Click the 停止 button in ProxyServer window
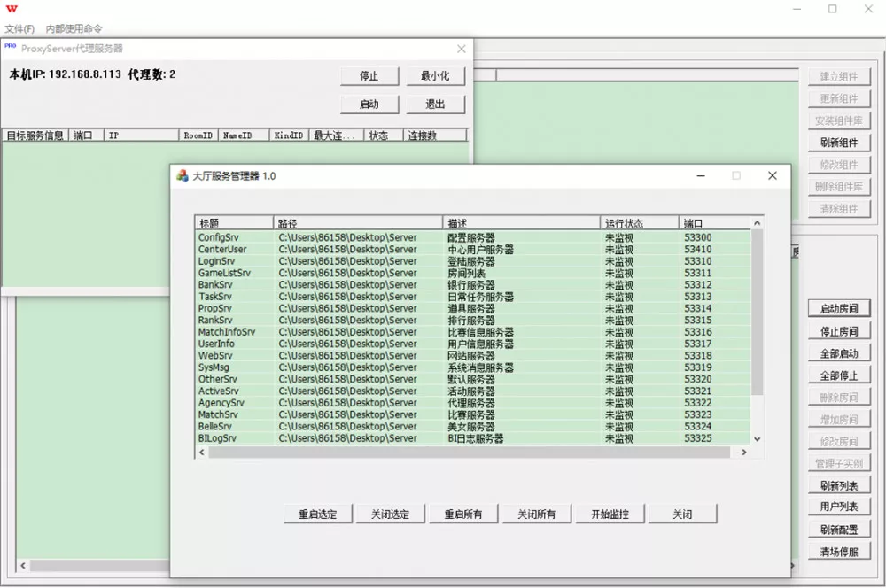This screenshot has height=588, width=886. click(x=369, y=76)
